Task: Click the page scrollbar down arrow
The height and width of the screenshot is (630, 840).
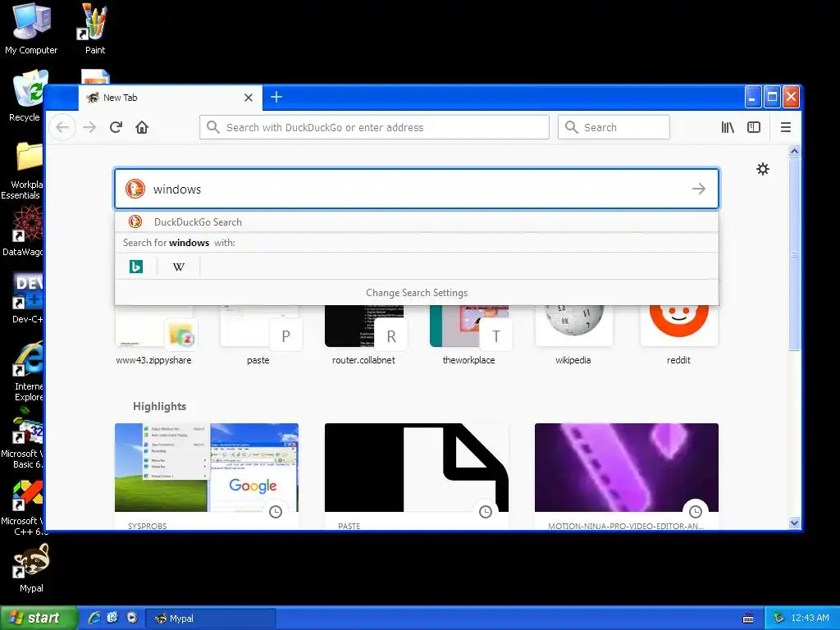Action: click(794, 523)
